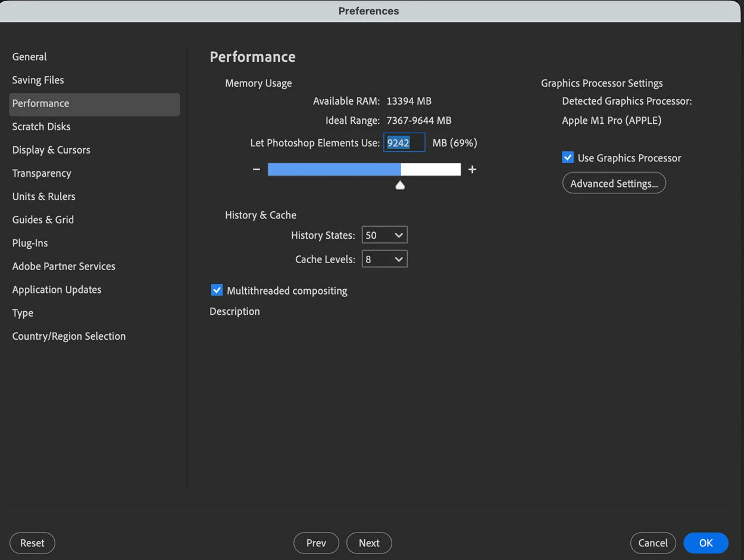Confirm preferences with OK button
Screen dimensions: 744x560
pos(706,543)
